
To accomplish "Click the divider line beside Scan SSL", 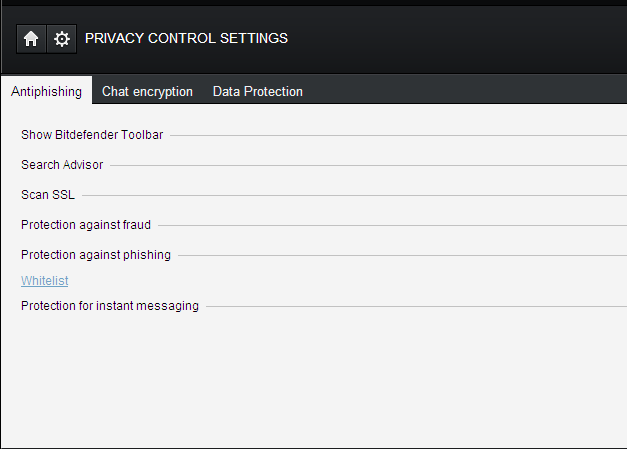I will point(350,196).
